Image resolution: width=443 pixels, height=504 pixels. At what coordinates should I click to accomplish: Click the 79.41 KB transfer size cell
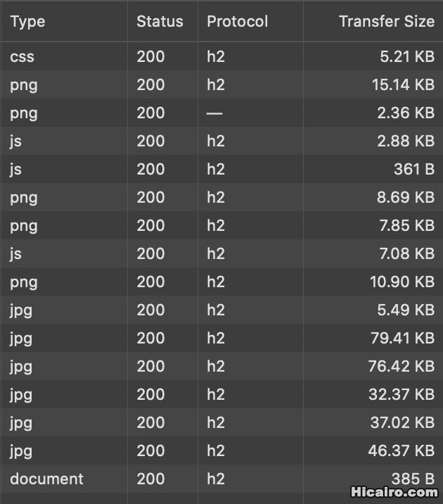(x=402, y=338)
